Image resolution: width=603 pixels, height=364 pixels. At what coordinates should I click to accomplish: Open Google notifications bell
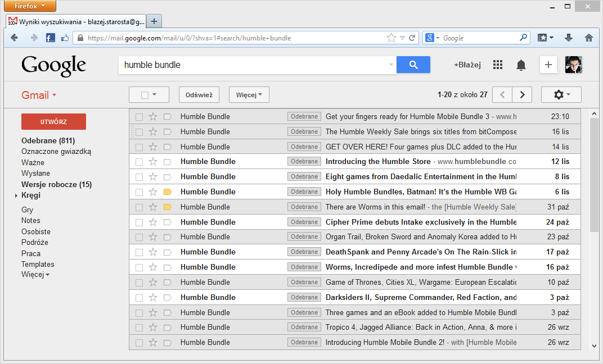[x=521, y=65]
